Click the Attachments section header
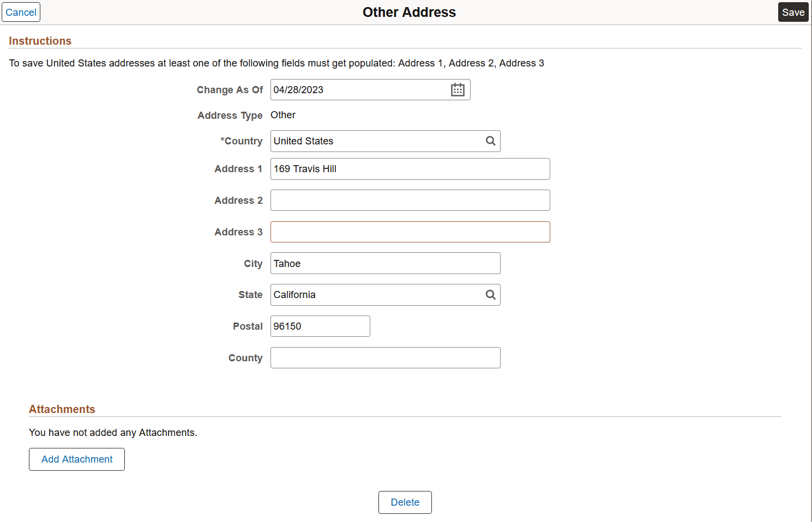 (x=62, y=409)
